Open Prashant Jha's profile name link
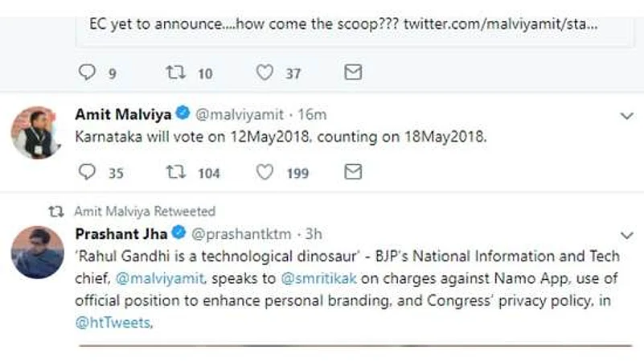644x362 pixels. [121, 234]
